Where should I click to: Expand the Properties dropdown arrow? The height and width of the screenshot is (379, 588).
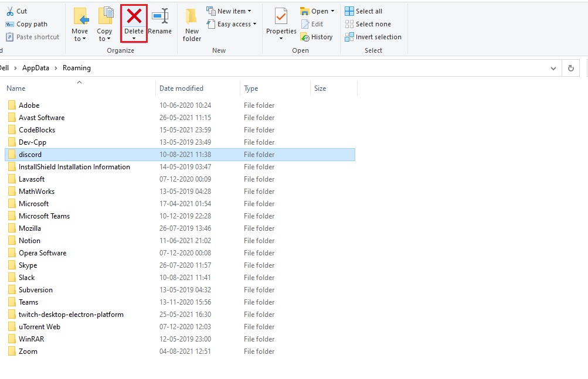click(x=281, y=39)
